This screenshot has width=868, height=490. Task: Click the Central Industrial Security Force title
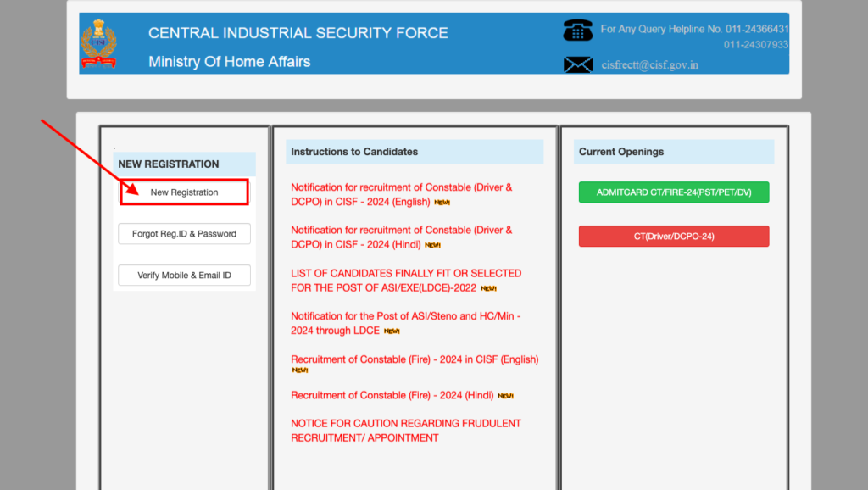pyautogui.click(x=298, y=33)
